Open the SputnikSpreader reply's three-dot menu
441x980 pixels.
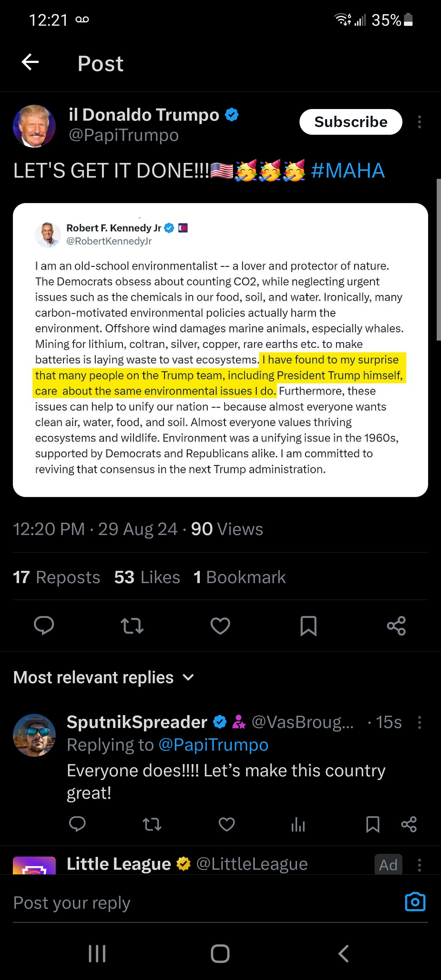click(419, 722)
